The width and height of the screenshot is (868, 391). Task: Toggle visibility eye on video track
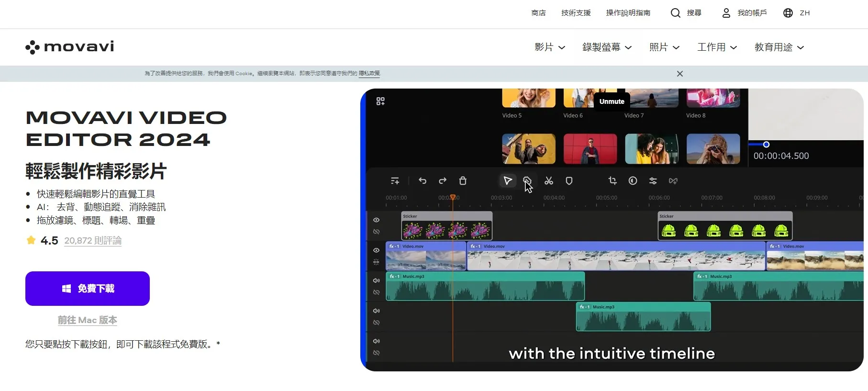(x=376, y=250)
